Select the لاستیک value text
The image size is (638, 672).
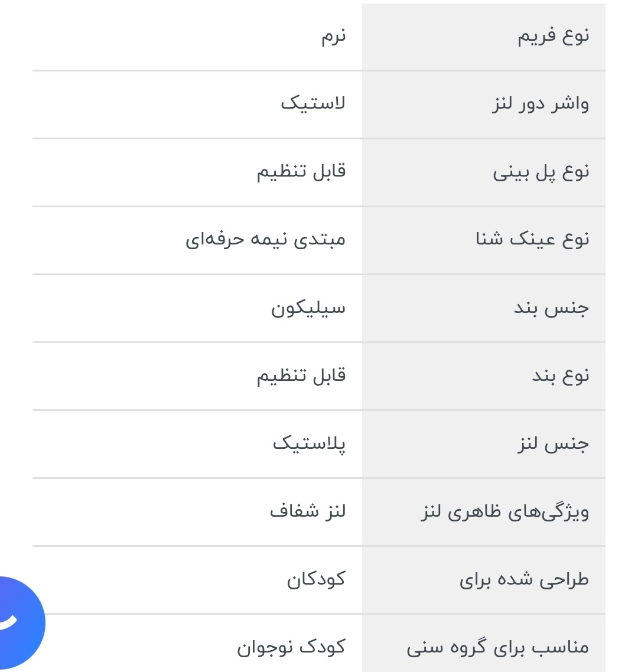(313, 105)
